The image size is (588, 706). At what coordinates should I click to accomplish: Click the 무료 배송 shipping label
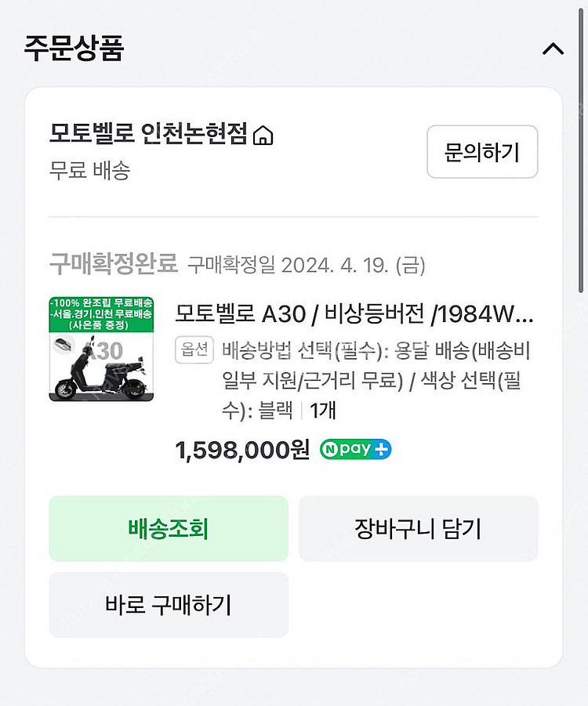[89, 171]
